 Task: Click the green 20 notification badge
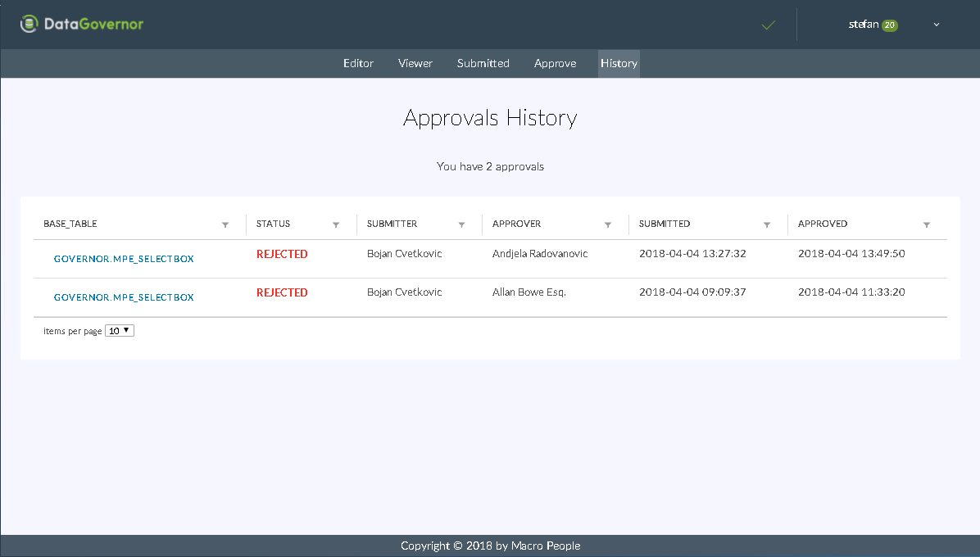click(x=890, y=25)
